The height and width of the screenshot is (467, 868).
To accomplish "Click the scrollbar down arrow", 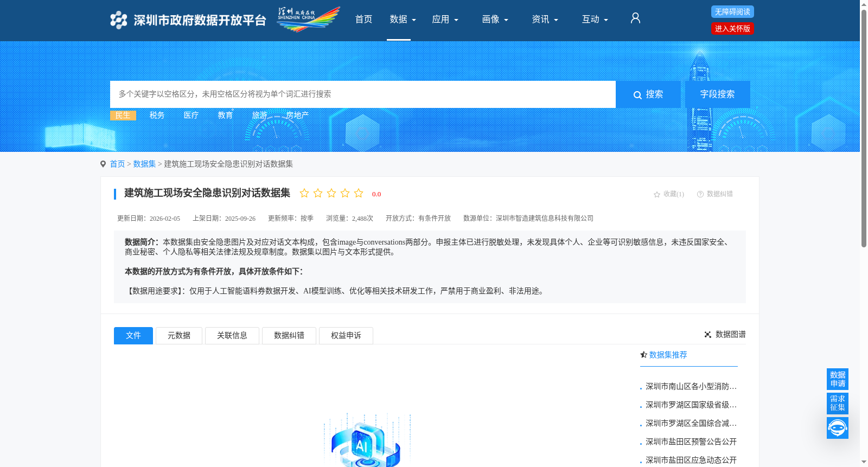I will (864, 462).
